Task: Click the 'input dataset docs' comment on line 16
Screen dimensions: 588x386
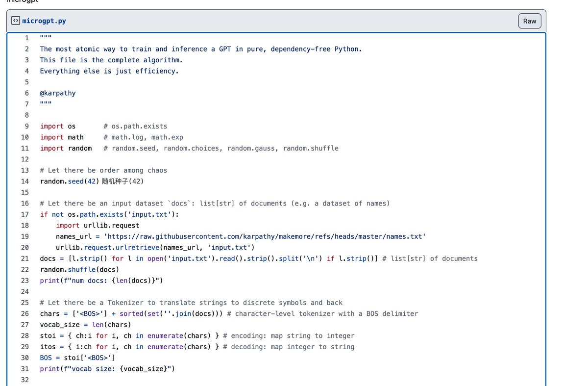Action: pos(215,204)
